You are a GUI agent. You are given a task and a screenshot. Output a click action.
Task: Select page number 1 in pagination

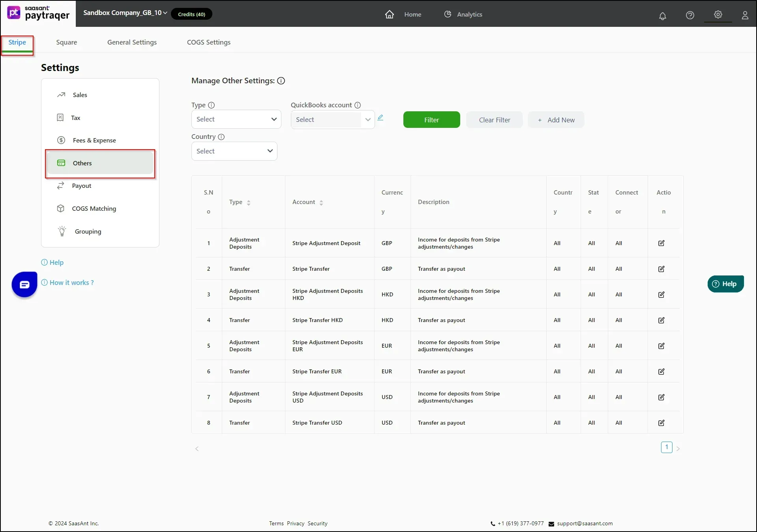667,447
